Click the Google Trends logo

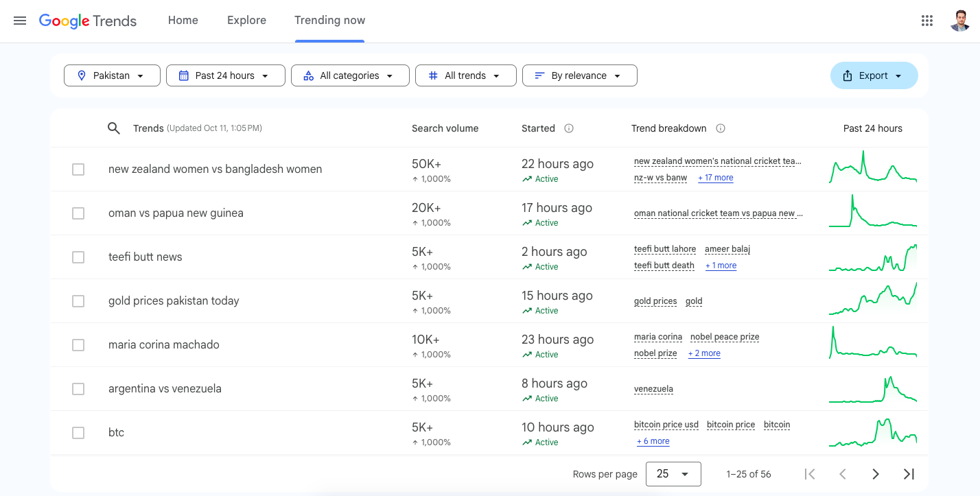tap(88, 21)
